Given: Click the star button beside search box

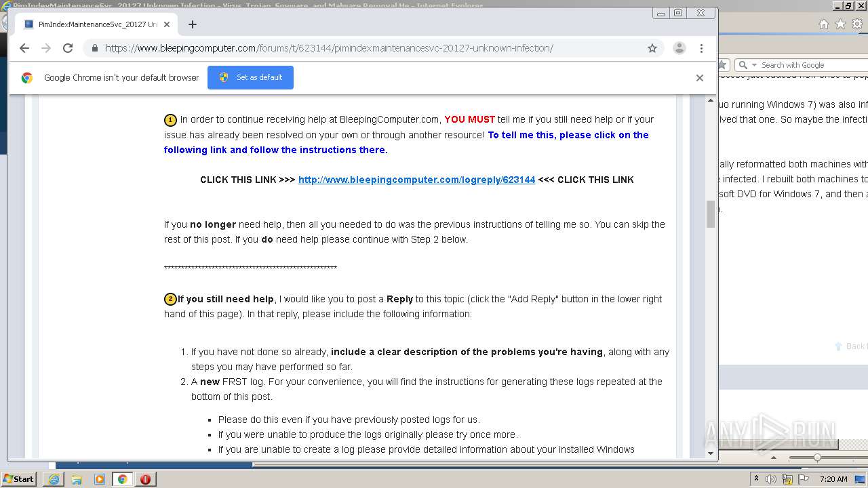Looking at the screenshot, I should (x=723, y=65).
